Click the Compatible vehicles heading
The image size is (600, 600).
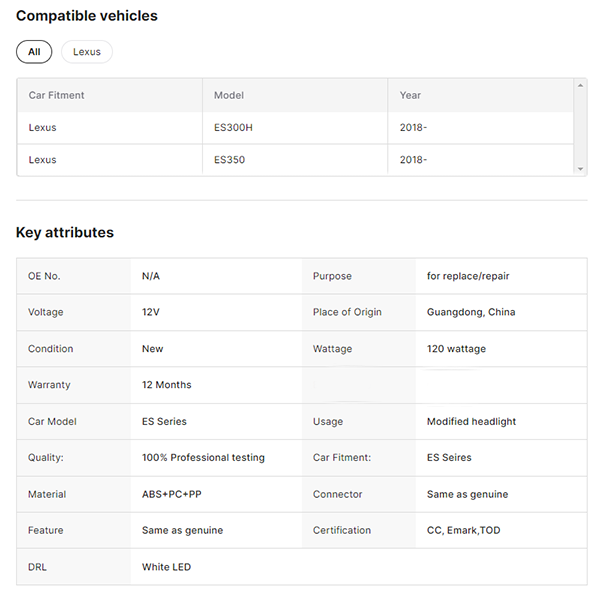(87, 16)
